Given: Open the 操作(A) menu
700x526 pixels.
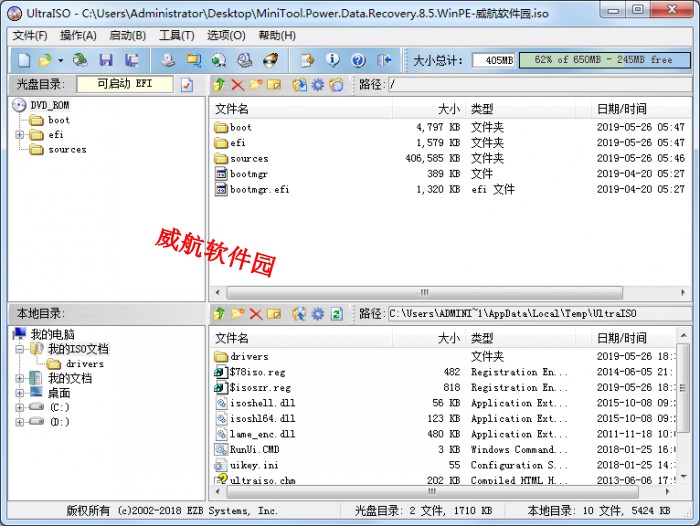Looking at the screenshot, I should (78, 35).
